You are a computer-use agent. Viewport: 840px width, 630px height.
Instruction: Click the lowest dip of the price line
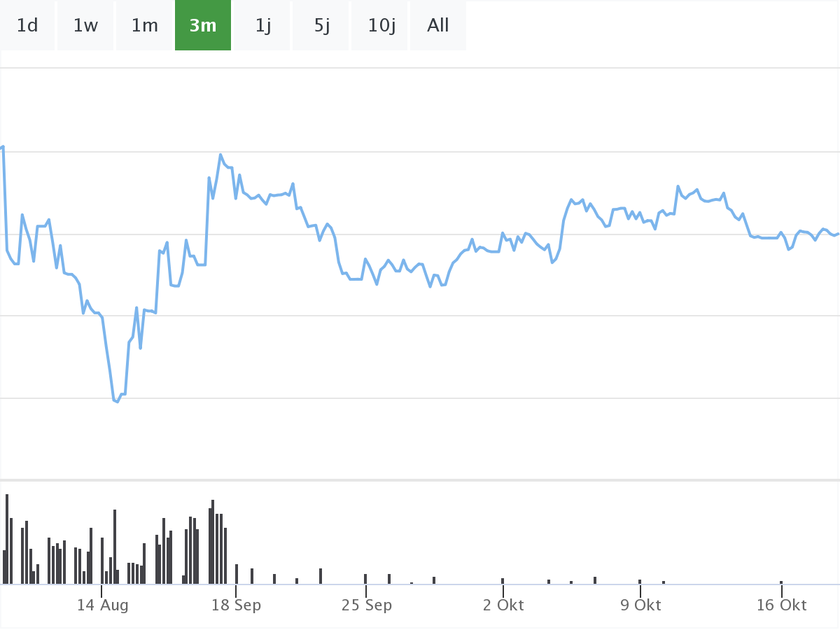pyautogui.click(x=117, y=402)
